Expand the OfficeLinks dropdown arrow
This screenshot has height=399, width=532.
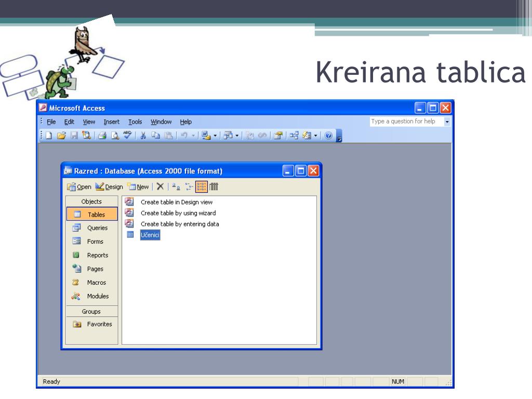point(215,136)
